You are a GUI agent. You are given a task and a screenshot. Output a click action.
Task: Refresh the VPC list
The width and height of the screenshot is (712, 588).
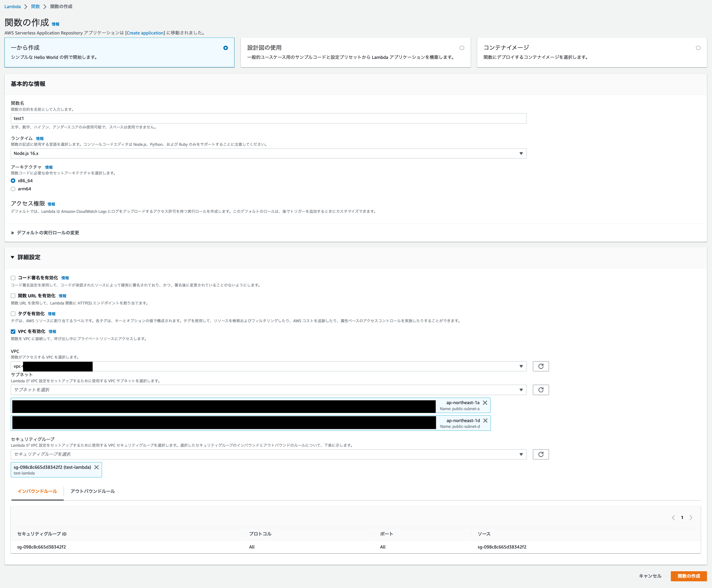(x=541, y=366)
